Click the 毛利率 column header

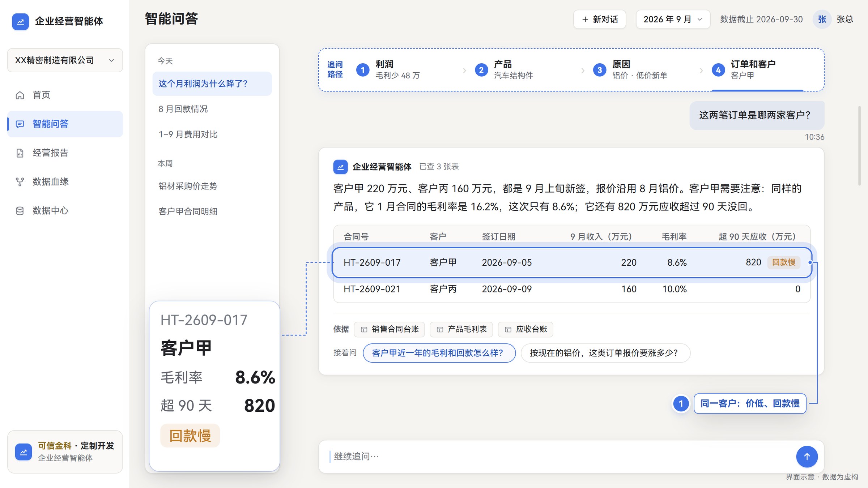click(674, 237)
